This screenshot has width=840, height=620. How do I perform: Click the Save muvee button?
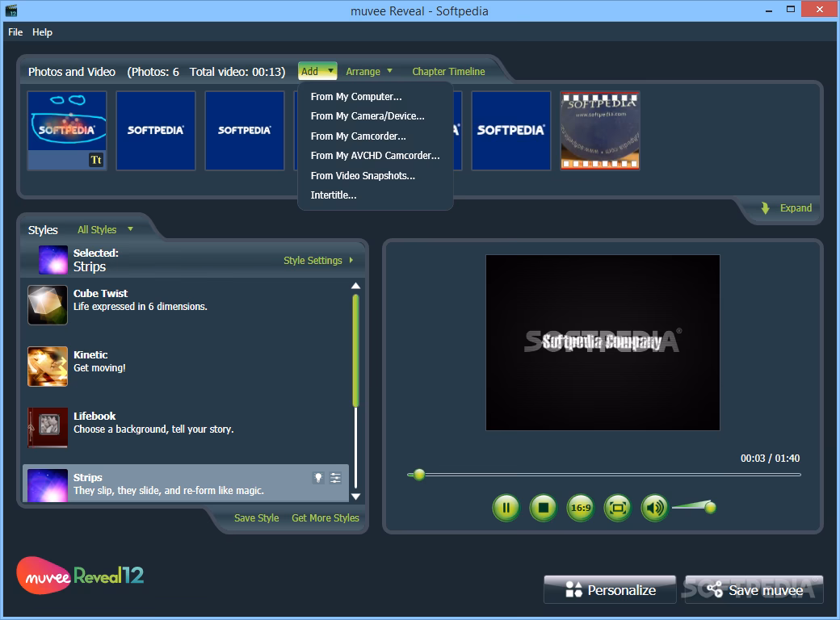(x=754, y=589)
